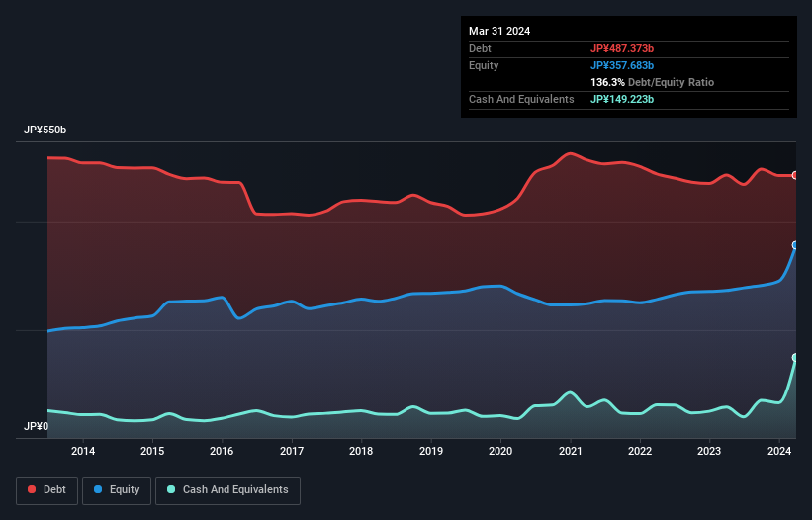This screenshot has height=520, width=812.
Task: Select the 2021 axis label
Action: point(570,451)
